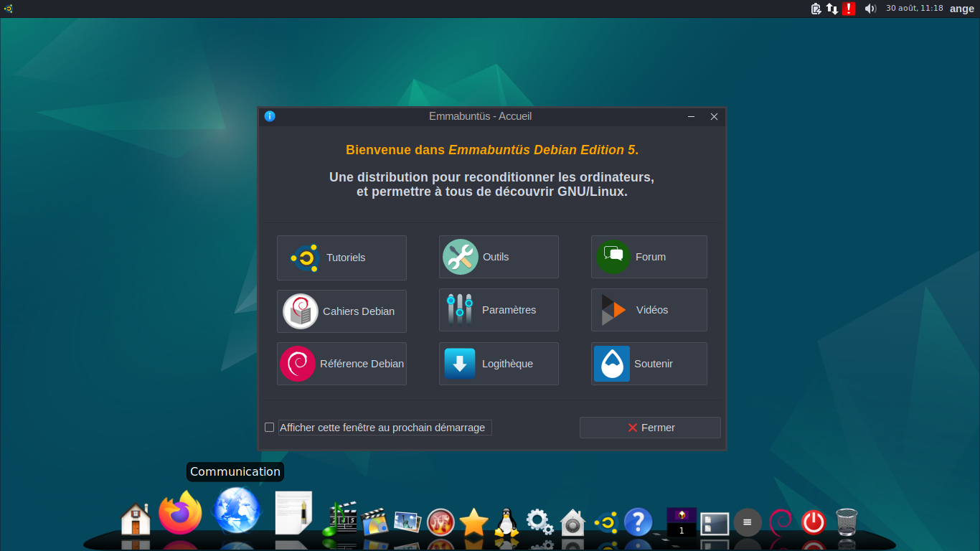The image size is (980, 551).
Task: Open the Forum button
Action: (649, 257)
